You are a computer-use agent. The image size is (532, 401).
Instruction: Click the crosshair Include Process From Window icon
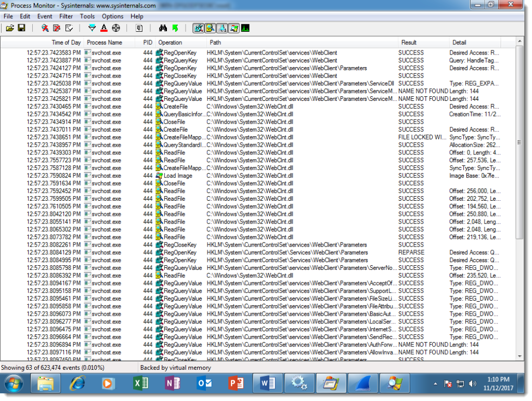pos(116,28)
